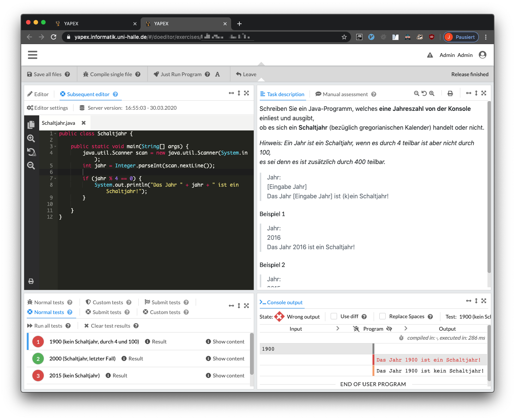This screenshot has width=515, height=420.
Task: Collapse code fold at line 7
Action: click(x=55, y=178)
